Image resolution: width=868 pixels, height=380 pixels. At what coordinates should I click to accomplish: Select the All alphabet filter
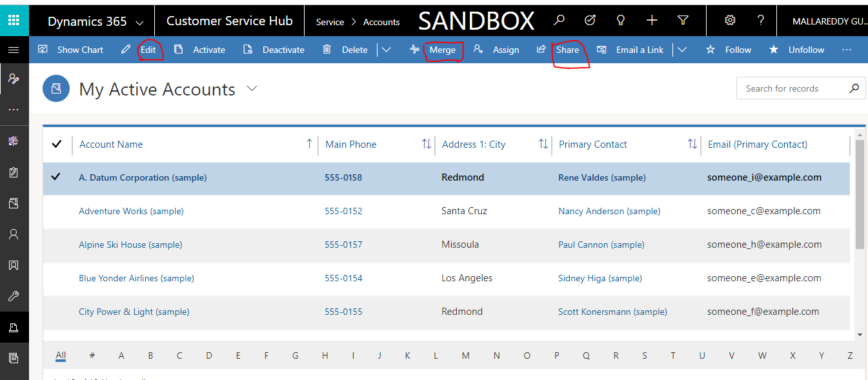pyautogui.click(x=61, y=355)
